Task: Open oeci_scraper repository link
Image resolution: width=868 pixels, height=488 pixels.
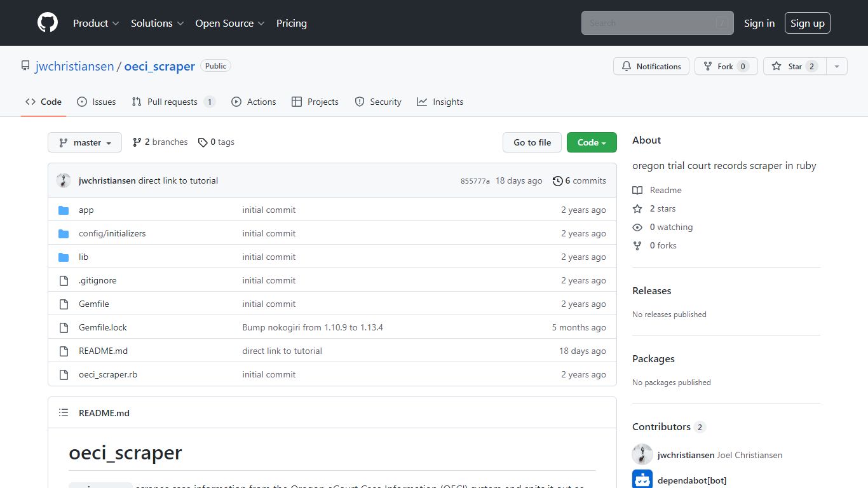Action: (x=159, y=66)
